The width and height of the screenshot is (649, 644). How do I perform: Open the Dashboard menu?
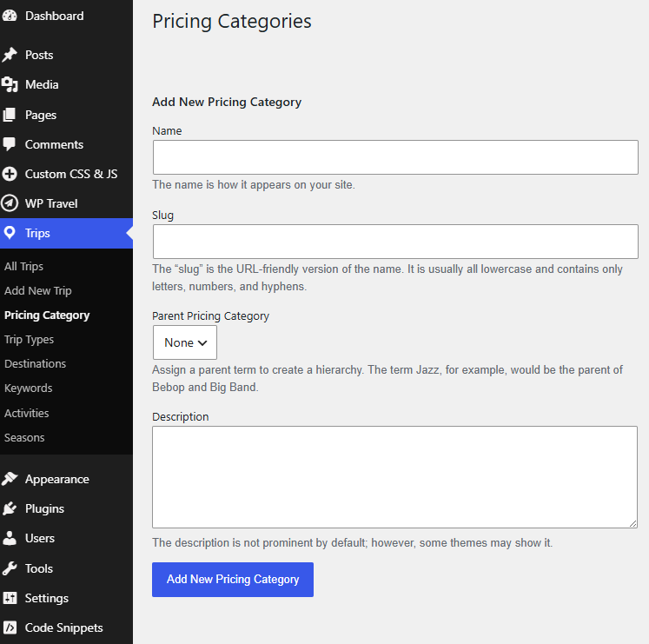tap(66, 16)
